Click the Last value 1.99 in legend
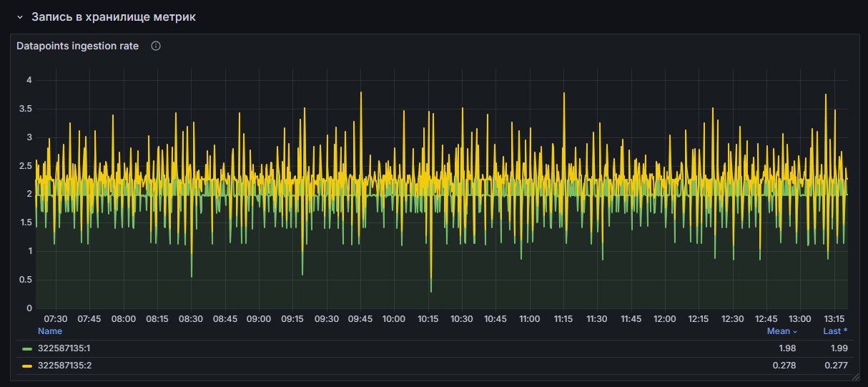Screen dimensions: 868x387 (838, 349)
